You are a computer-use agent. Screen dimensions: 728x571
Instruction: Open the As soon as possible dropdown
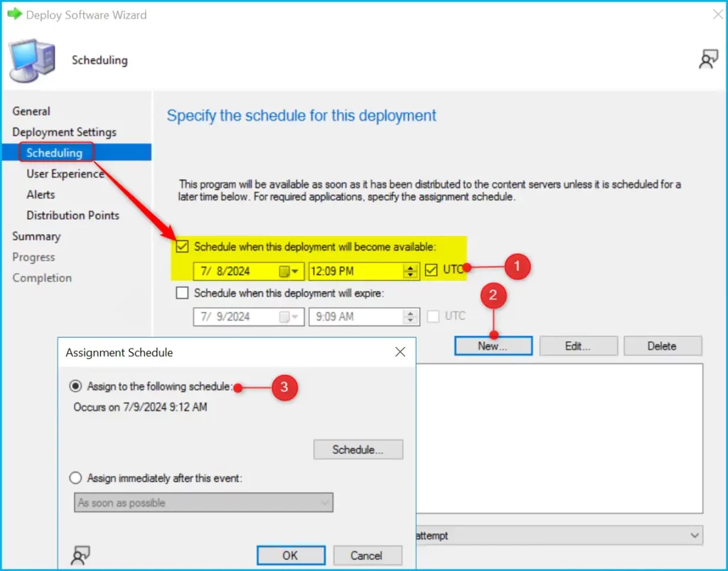[x=203, y=503]
